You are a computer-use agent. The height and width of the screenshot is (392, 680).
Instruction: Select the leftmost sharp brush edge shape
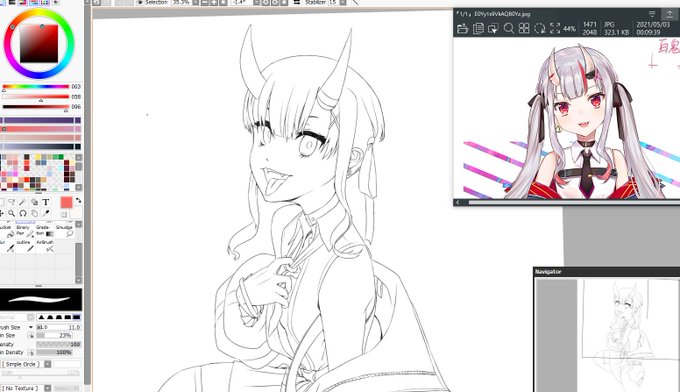pyautogui.click(x=42, y=317)
